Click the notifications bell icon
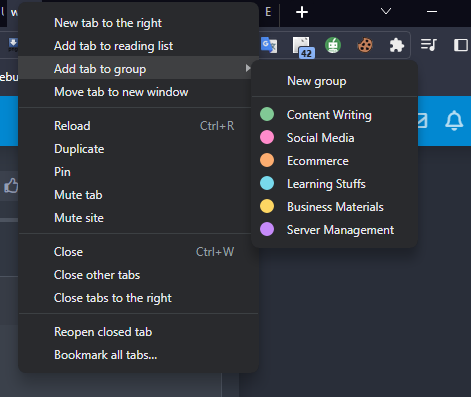The image size is (471, 397). coord(454,120)
